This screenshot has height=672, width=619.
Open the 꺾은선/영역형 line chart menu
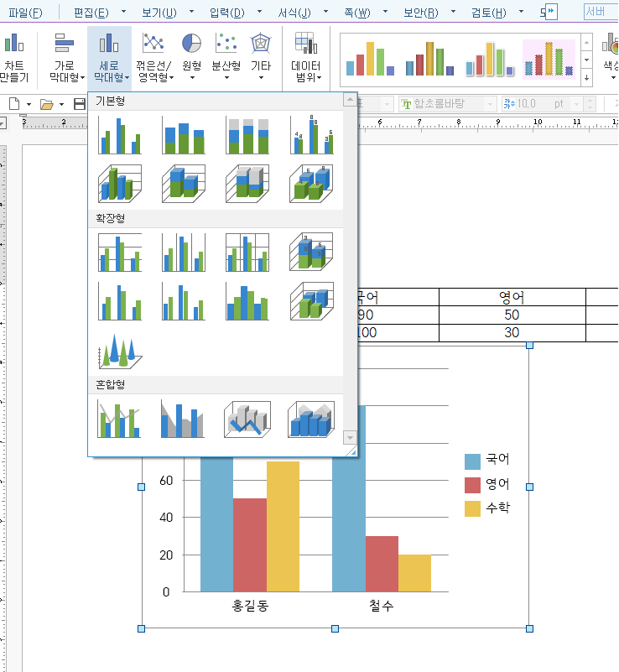[x=153, y=58]
